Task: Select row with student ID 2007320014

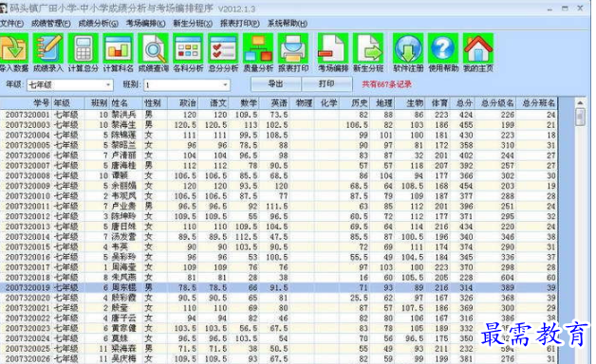Action: pos(279,237)
